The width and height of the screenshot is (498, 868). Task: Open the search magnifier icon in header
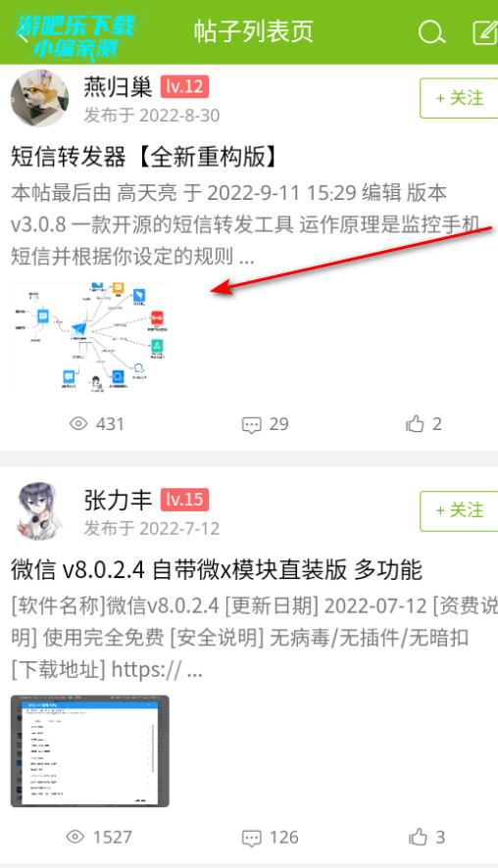tap(431, 32)
